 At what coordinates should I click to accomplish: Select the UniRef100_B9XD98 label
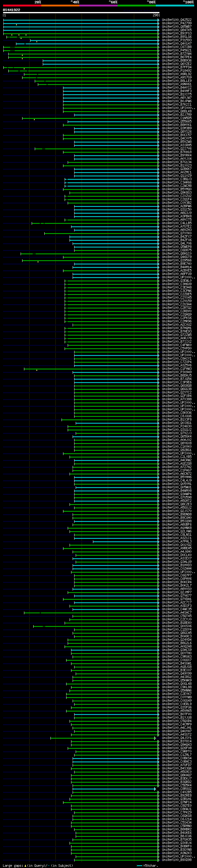point(176,860)
